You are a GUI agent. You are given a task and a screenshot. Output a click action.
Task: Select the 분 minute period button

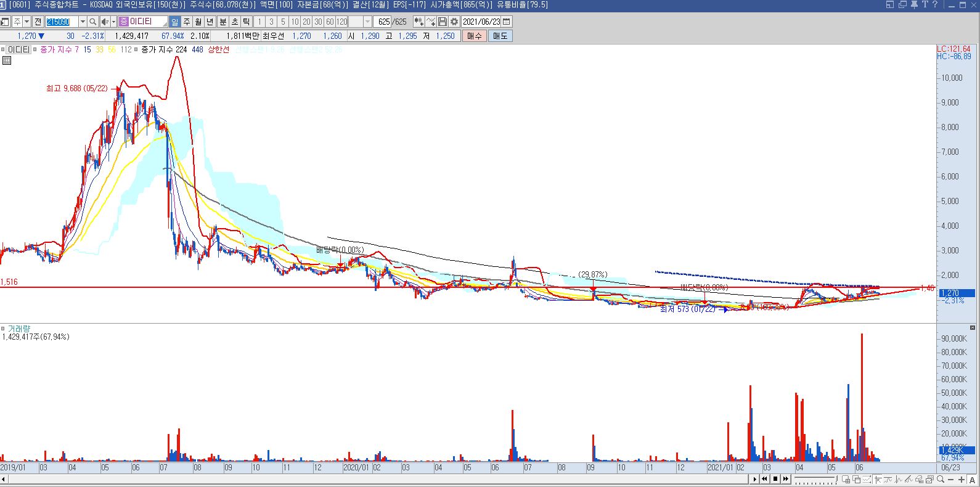pyautogui.click(x=223, y=22)
